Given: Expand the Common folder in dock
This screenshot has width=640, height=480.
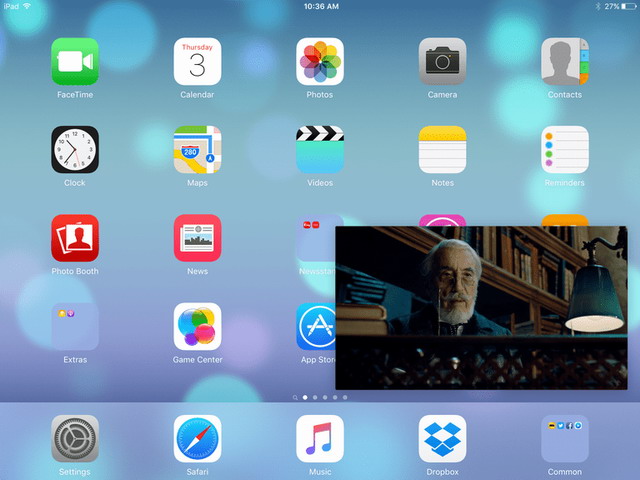Looking at the screenshot, I should (565, 439).
